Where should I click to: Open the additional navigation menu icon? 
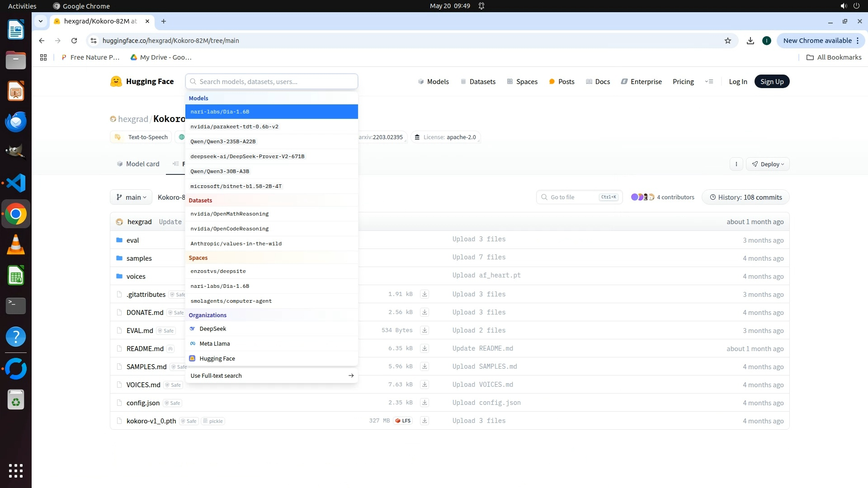click(709, 81)
